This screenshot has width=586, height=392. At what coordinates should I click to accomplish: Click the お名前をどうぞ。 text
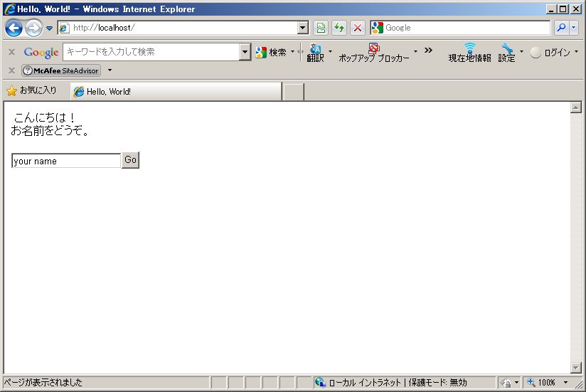(x=50, y=131)
